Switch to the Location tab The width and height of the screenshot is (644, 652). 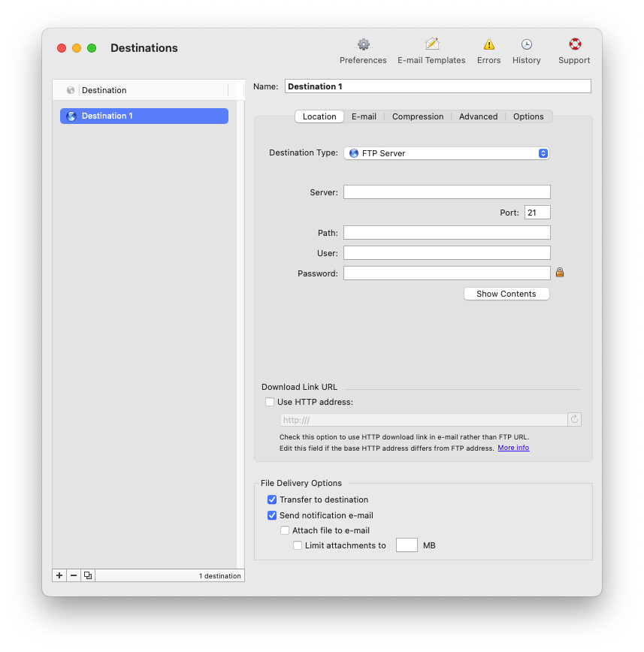(319, 116)
